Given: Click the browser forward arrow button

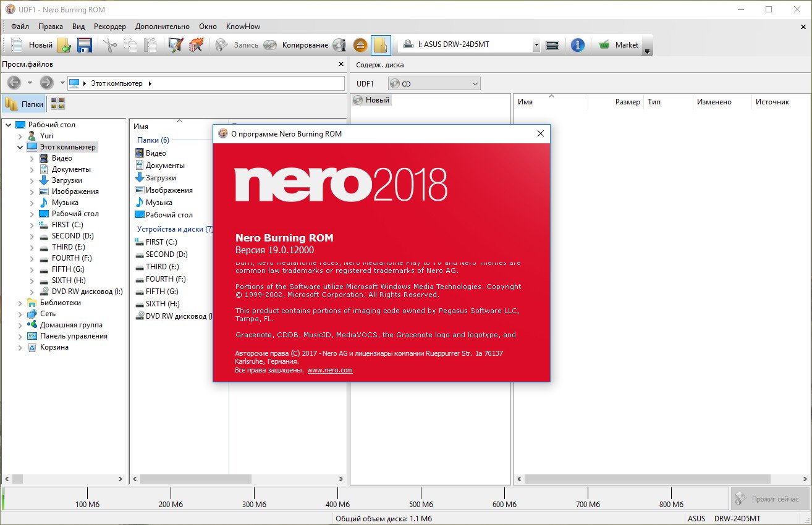Looking at the screenshot, I should point(47,83).
